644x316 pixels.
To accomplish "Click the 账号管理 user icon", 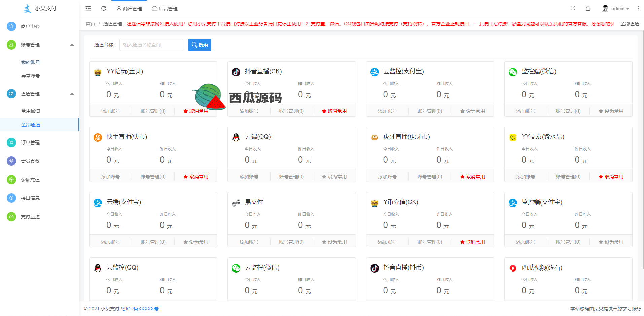I will (x=11, y=45).
